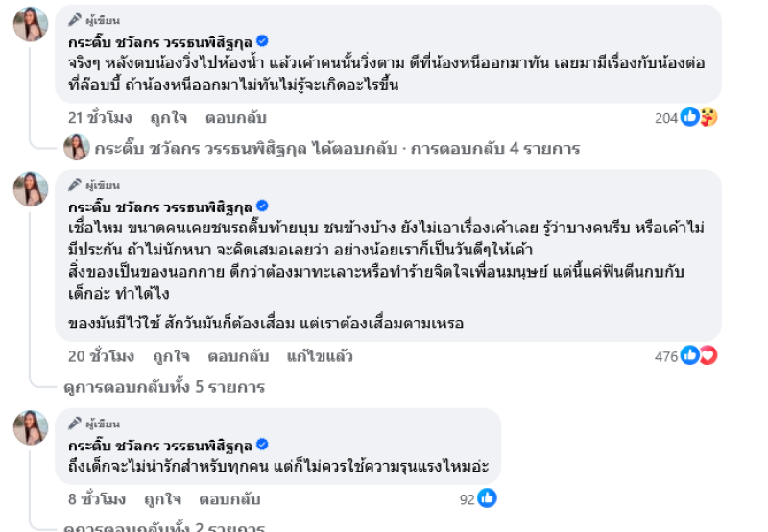
Task: Click the small avatar in the reply summary line
Action: 77,148
